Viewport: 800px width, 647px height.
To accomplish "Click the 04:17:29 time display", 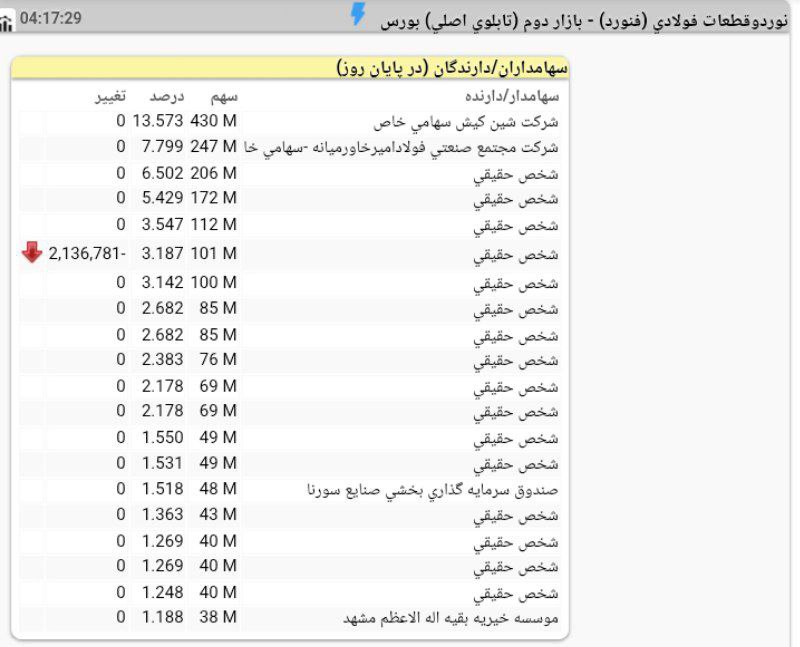I will tap(50, 19).
